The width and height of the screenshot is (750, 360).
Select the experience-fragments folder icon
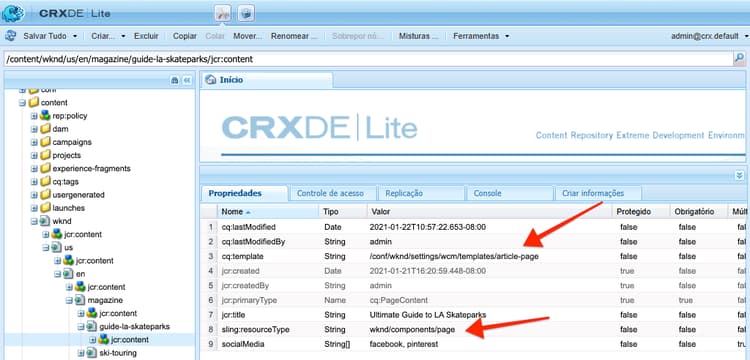(45, 168)
